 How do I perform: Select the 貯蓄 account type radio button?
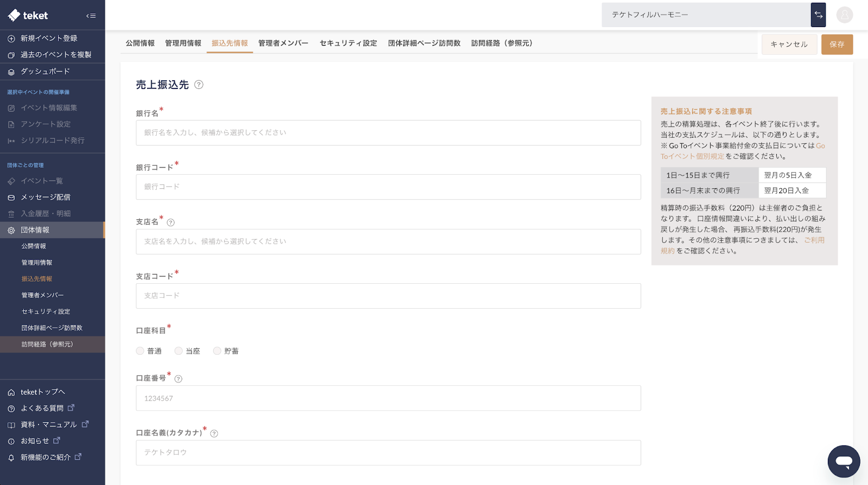tap(217, 351)
